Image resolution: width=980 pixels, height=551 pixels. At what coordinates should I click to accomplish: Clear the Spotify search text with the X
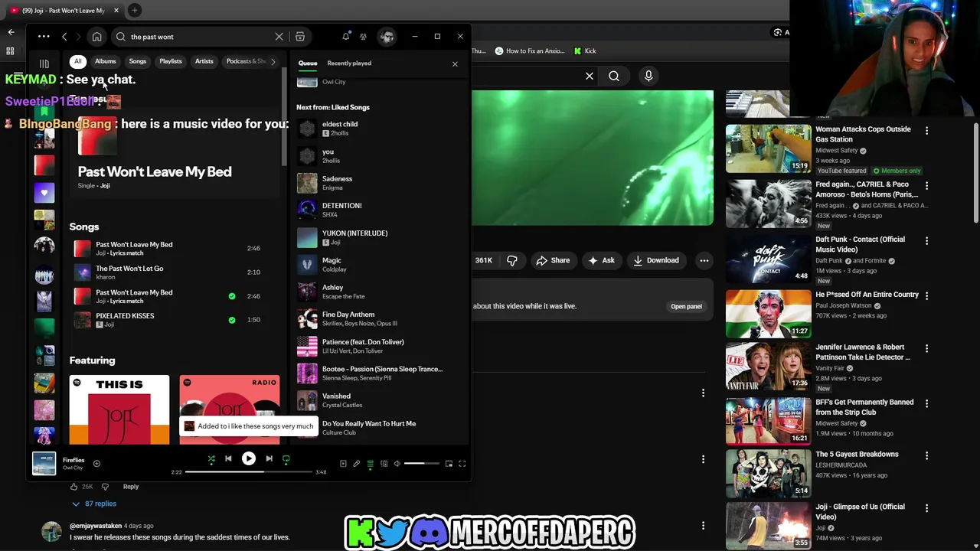(279, 37)
